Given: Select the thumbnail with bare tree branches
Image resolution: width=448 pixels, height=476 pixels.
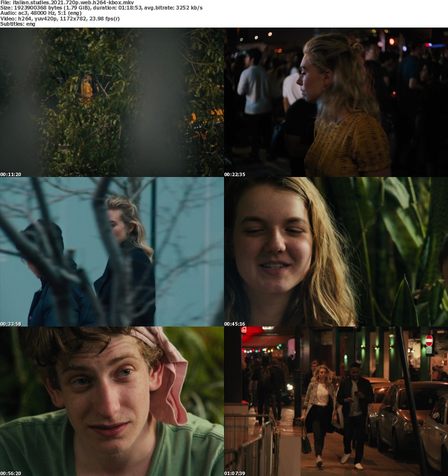Looking at the screenshot, I should 112,251.
